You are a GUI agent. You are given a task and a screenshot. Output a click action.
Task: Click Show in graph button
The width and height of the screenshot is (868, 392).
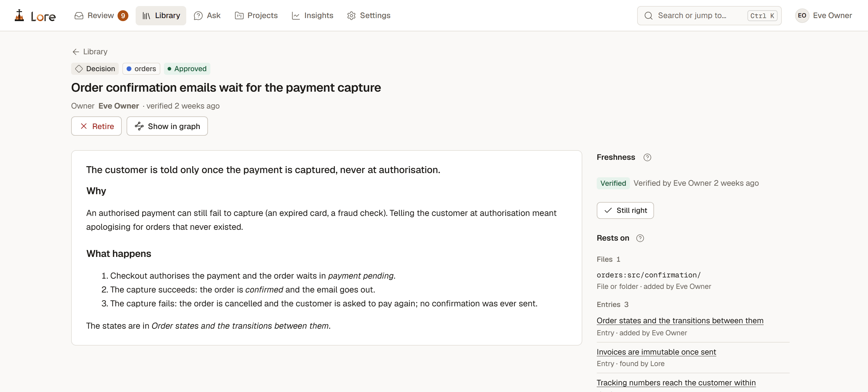167,126
